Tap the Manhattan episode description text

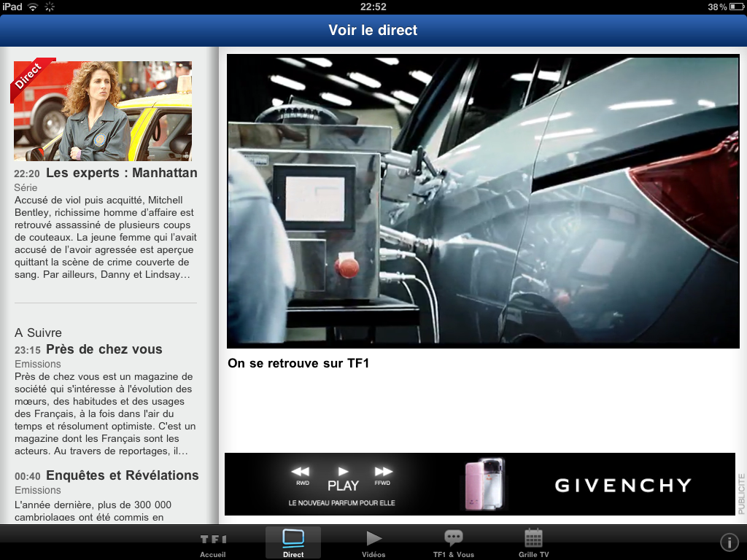(x=105, y=237)
